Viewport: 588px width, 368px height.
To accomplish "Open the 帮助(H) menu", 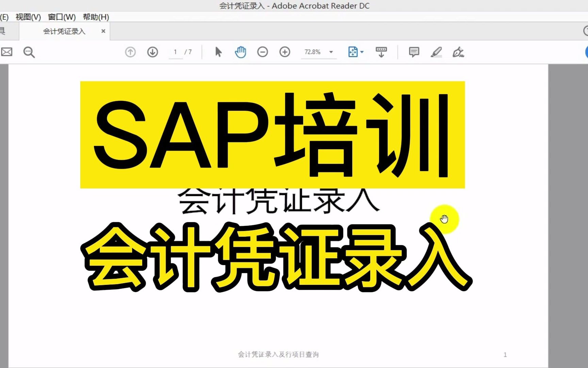I will 96,17.
